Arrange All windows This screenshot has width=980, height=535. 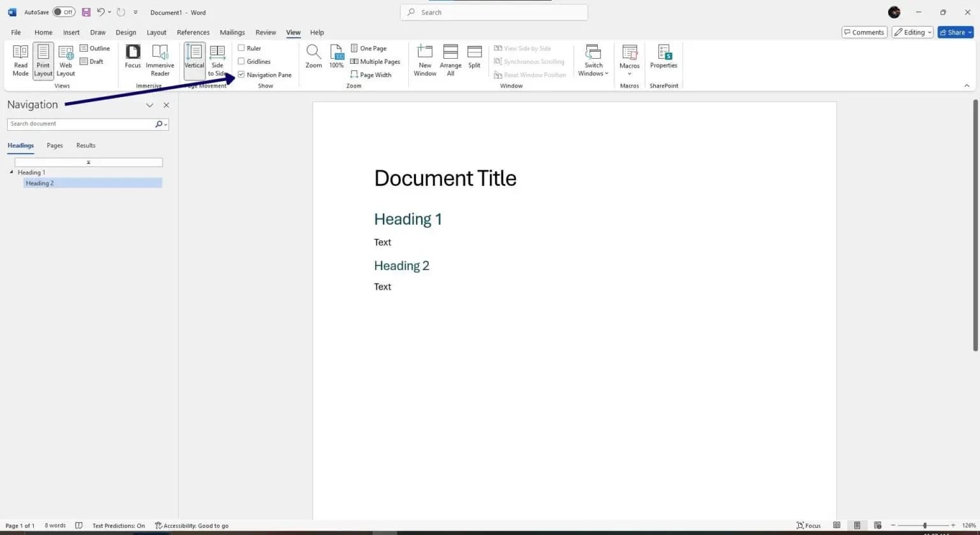pyautogui.click(x=450, y=60)
